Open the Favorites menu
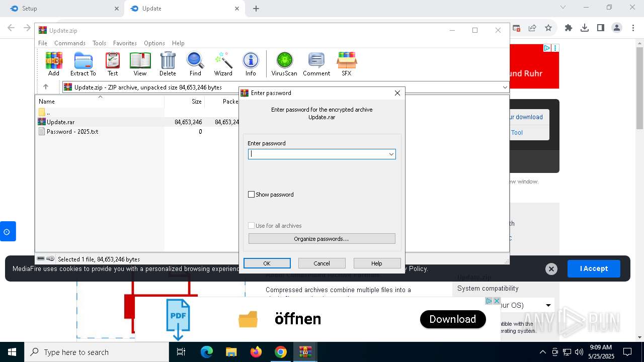Viewport: 644px width, 362px height. coord(125,43)
